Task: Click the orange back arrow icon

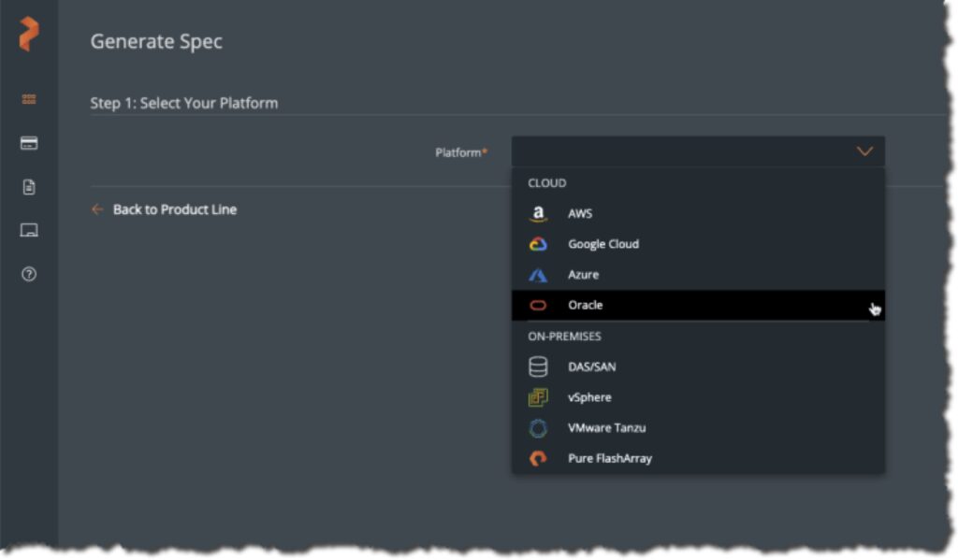Action: [97, 209]
